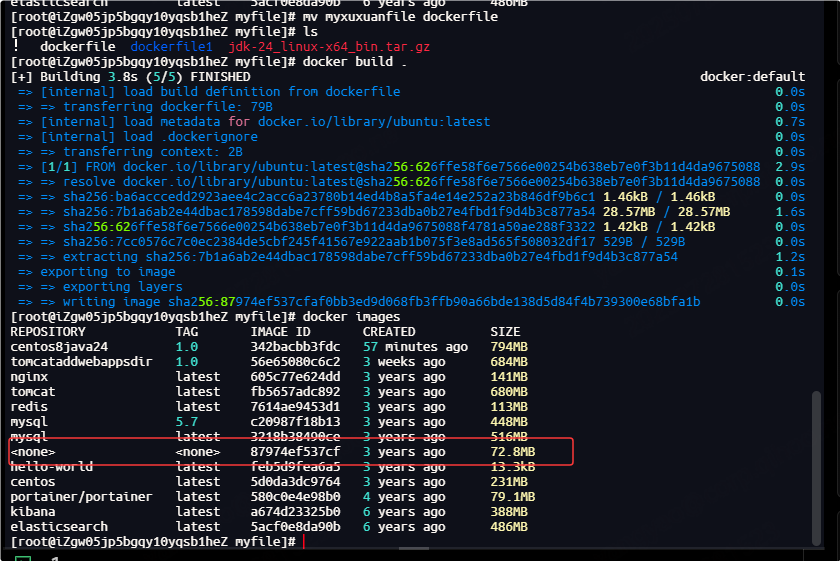Click the 388MB size value

509,512
